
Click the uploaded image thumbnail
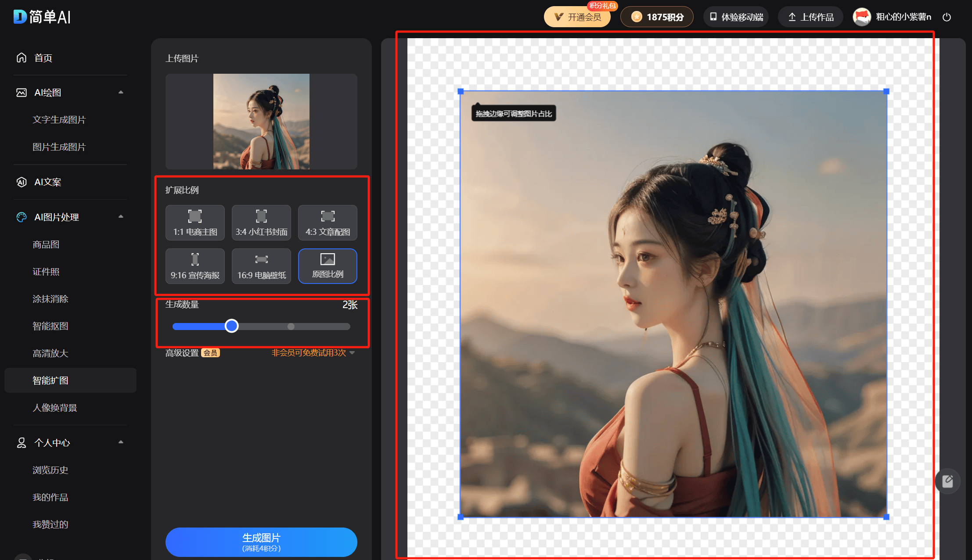click(x=261, y=122)
